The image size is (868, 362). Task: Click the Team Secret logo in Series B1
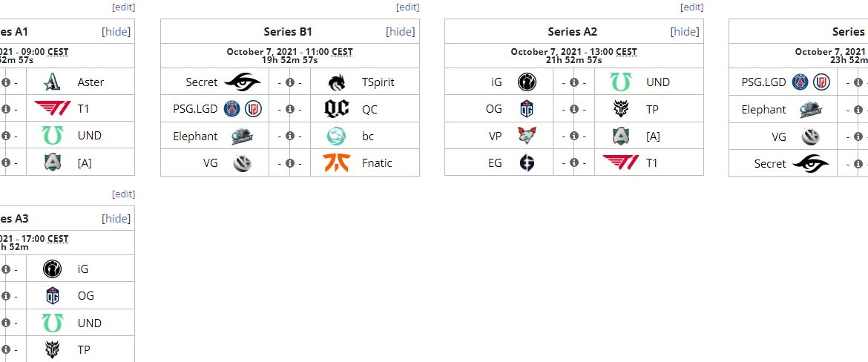[x=243, y=82]
